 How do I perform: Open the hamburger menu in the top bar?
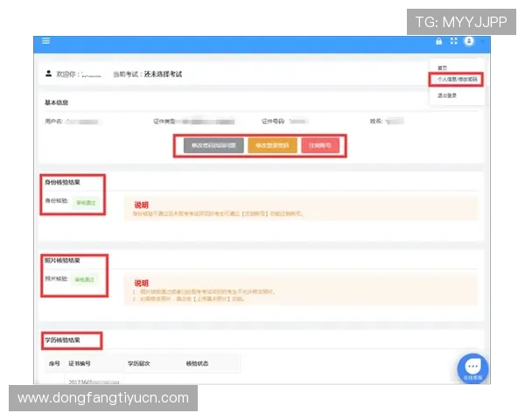[45, 41]
